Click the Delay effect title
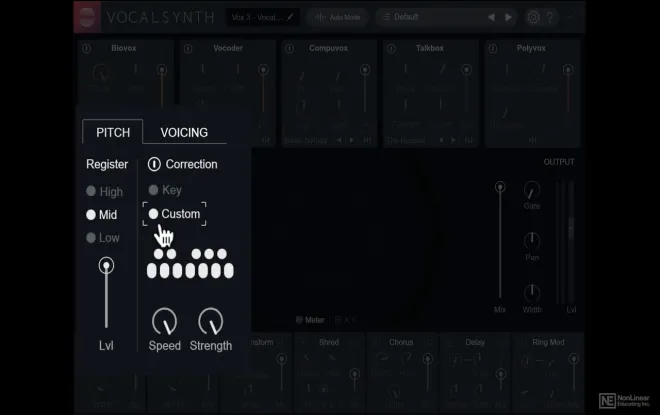This screenshot has width=660, height=415. (475, 343)
